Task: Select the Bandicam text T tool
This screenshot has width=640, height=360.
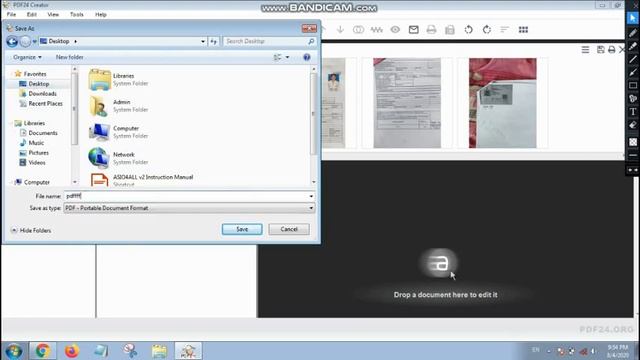Action: [x=633, y=111]
